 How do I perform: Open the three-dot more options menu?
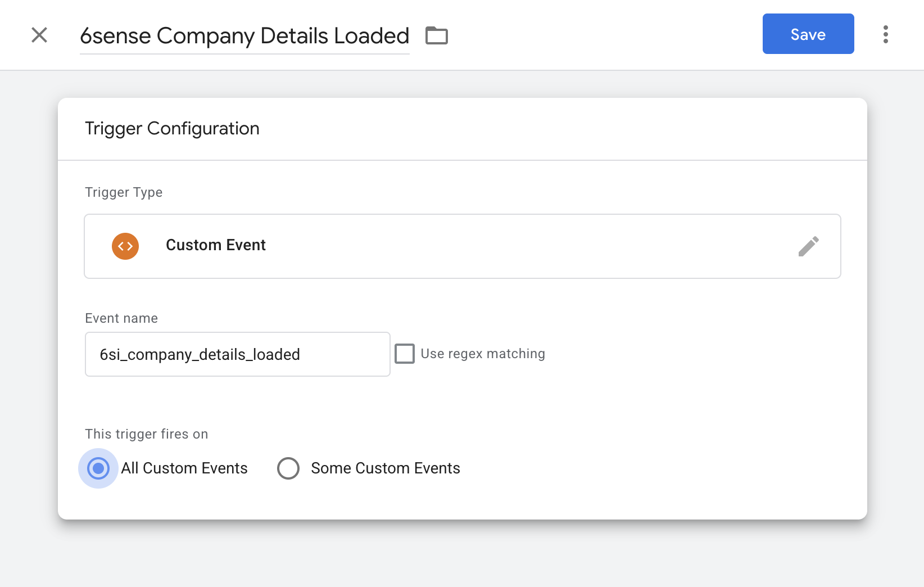tap(886, 34)
